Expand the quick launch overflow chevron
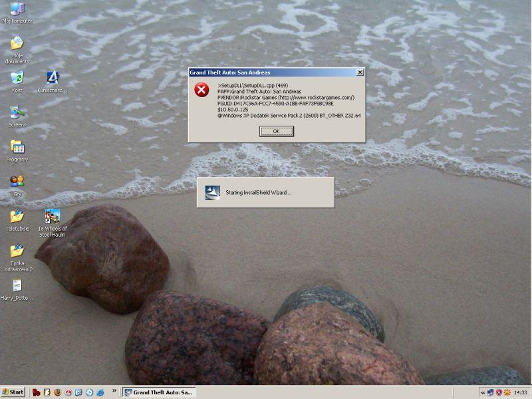 click(114, 391)
